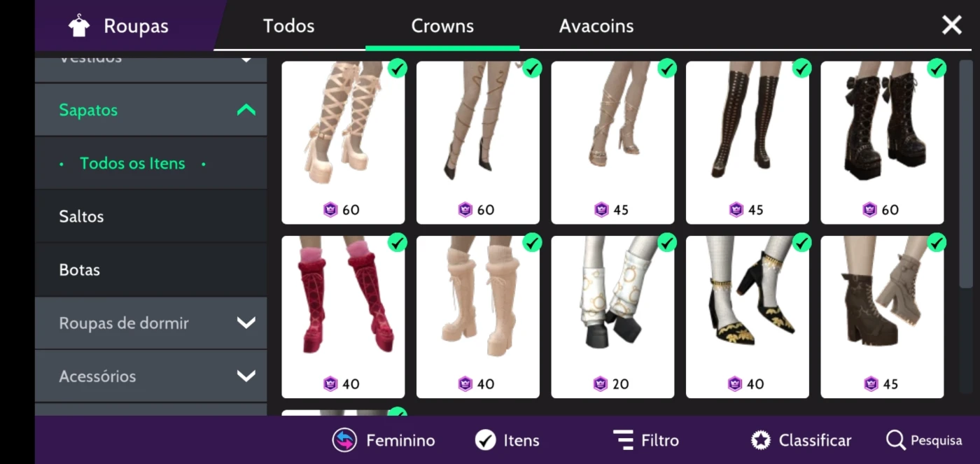
Task: Switch to the Todos tab
Action: tap(288, 26)
